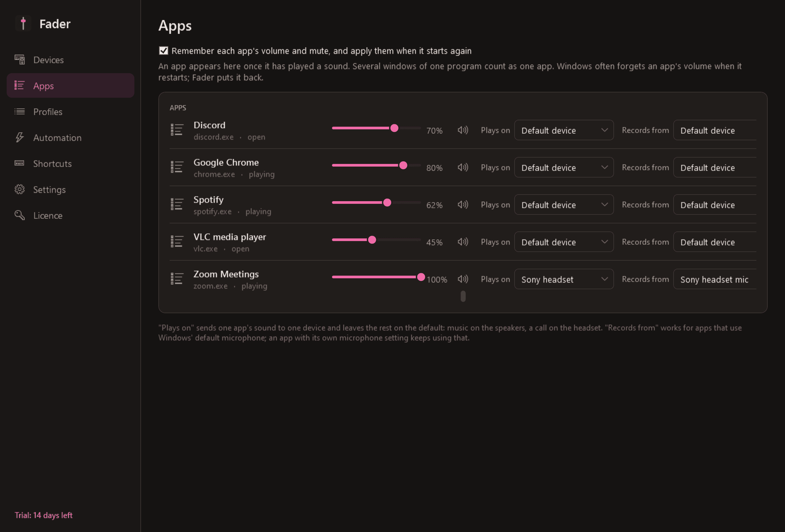
Task: Open Google Chrome's Plays on dropdown
Action: pyautogui.click(x=564, y=167)
